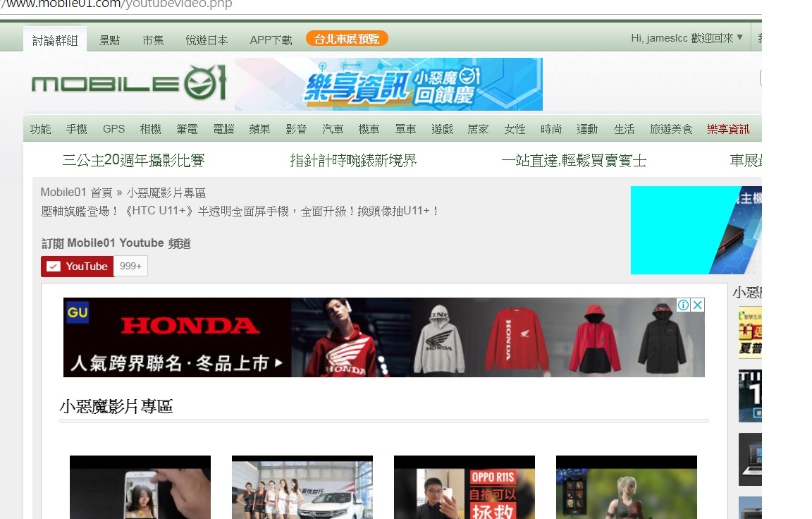Click the 訂閱 Mobile01 Youtube 頻道 heading
This screenshot has width=812, height=519.
[x=116, y=243]
